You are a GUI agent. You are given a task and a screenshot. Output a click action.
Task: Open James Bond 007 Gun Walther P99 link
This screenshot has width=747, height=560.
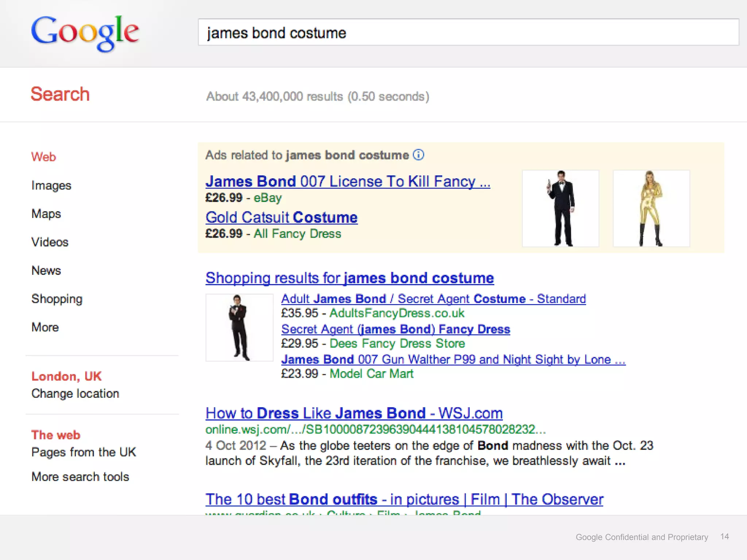click(x=453, y=359)
